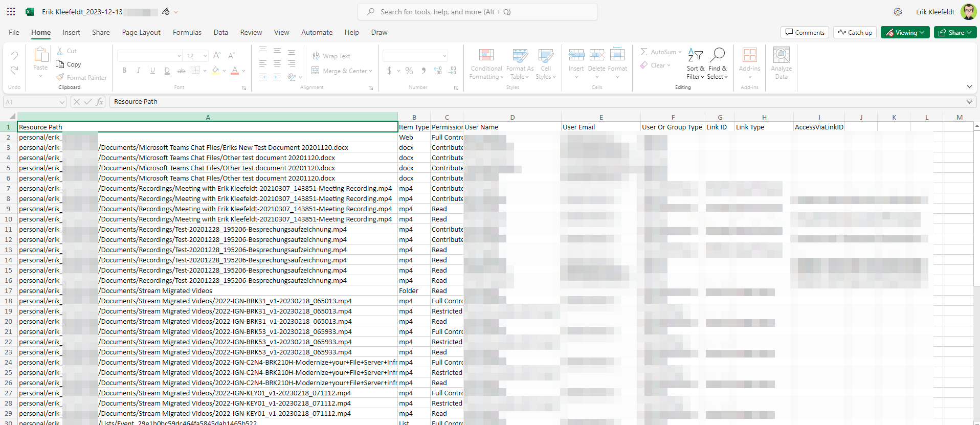Click the search box for tools
Viewport: 980px width, 425px height.
click(x=478, y=12)
